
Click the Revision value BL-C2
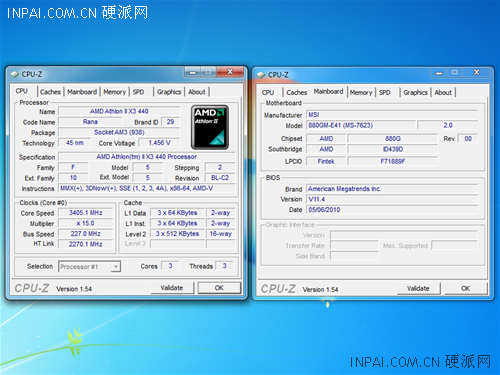[x=220, y=178]
